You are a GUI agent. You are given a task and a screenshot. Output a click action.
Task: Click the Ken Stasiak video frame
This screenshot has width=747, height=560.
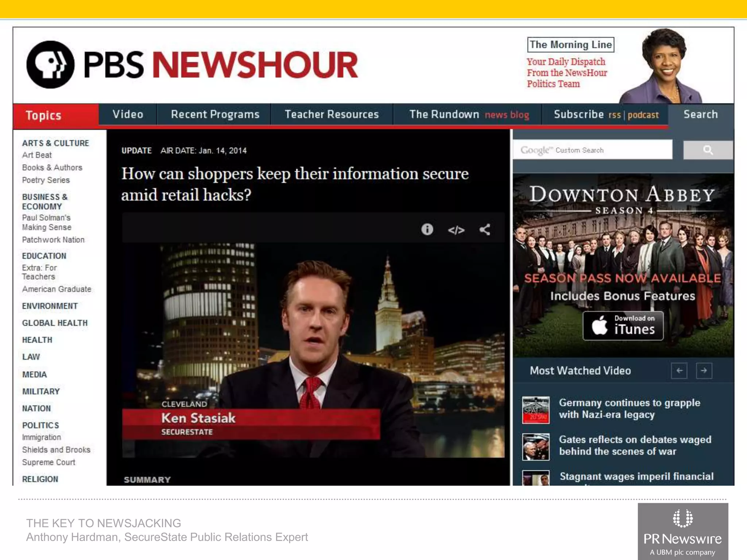(313, 350)
